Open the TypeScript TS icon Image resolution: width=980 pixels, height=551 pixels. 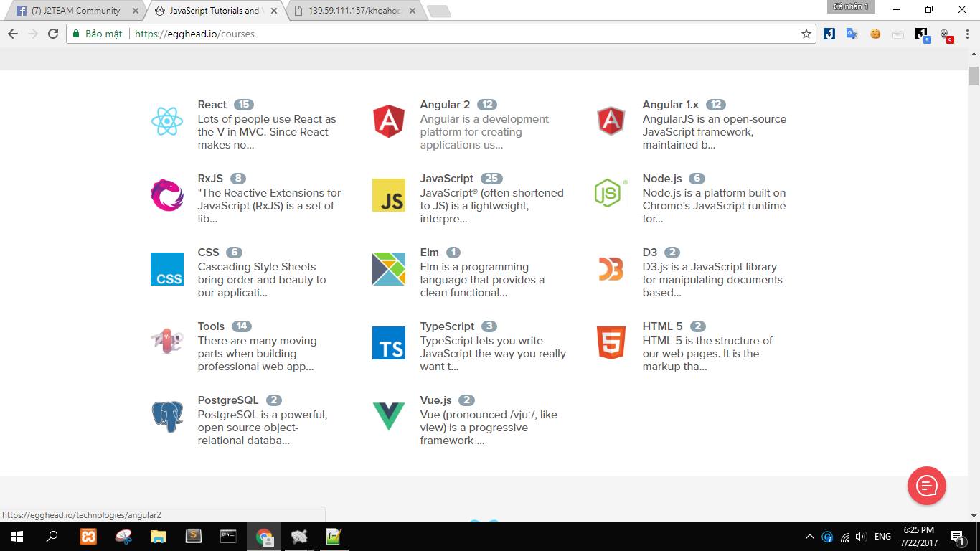(389, 343)
